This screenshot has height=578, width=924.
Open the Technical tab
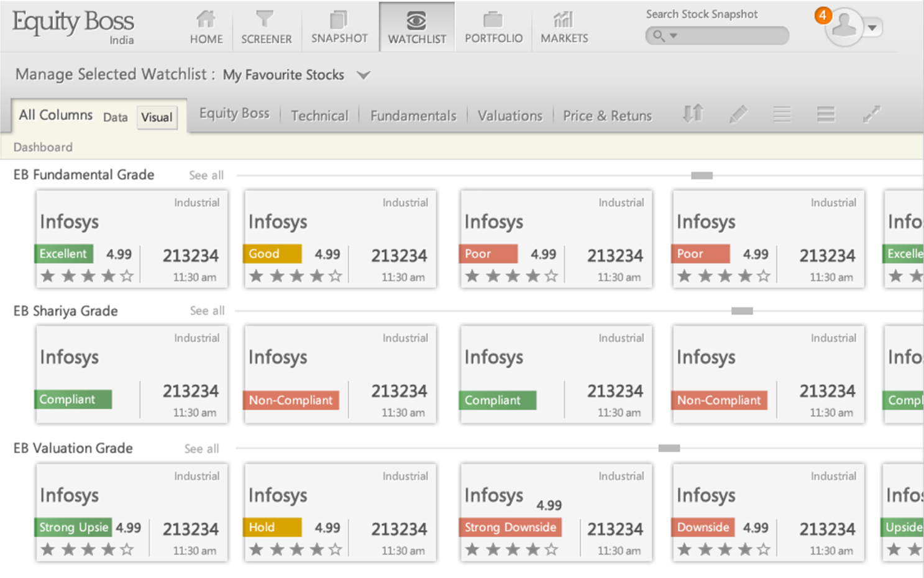click(x=319, y=116)
